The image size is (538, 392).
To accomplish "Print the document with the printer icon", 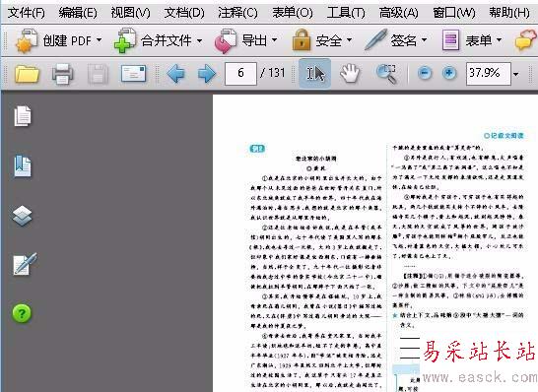I will pos(62,74).
